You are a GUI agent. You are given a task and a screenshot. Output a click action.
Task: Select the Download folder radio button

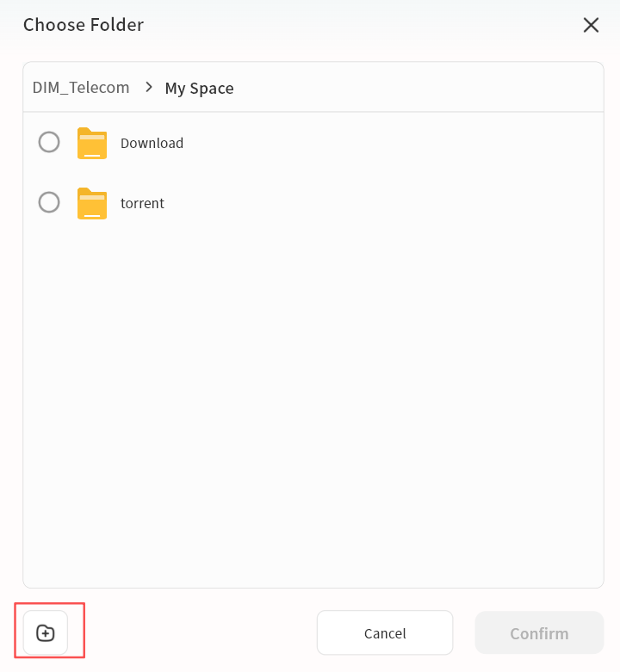(x=49, y=142)
